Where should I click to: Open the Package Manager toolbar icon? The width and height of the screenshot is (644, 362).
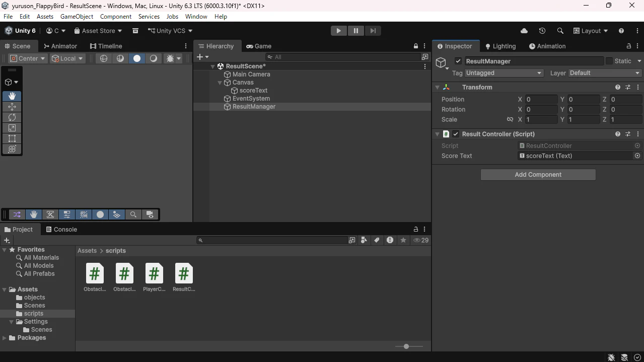135,31
